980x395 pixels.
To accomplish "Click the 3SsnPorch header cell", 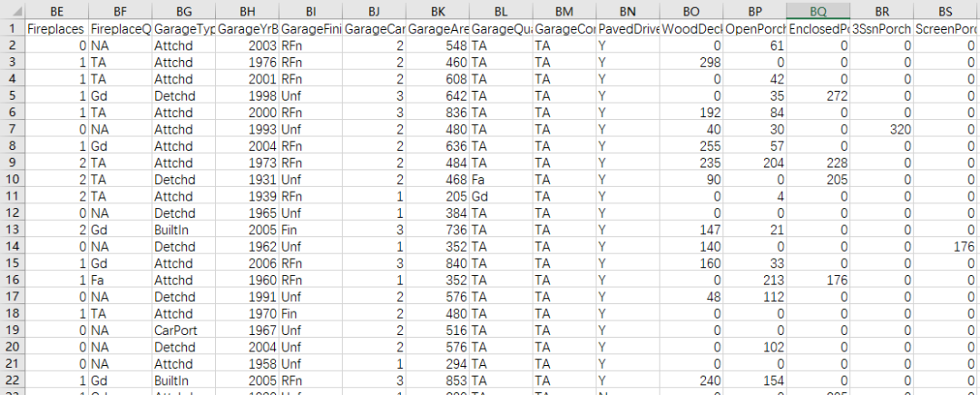I will coord(882,30).
